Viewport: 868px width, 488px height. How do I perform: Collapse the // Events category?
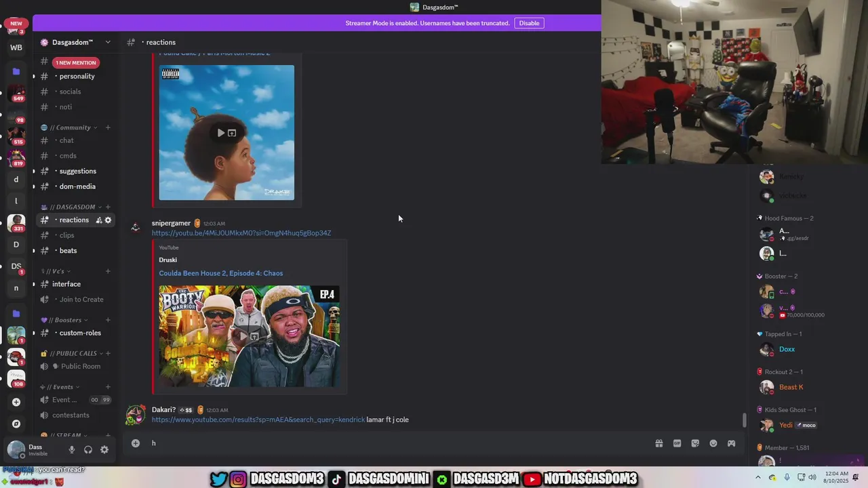(x=60, y=387)
